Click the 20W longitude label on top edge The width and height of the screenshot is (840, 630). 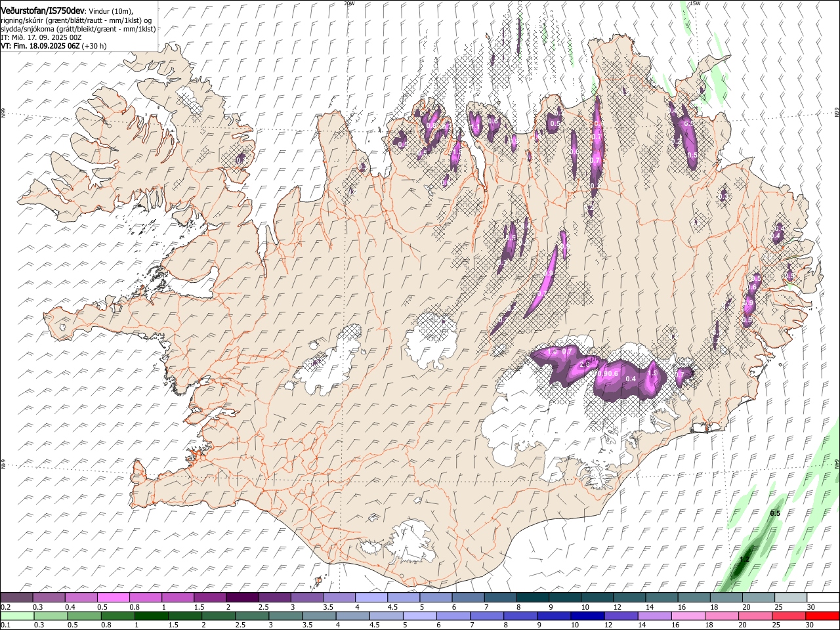tap(349, 3)
